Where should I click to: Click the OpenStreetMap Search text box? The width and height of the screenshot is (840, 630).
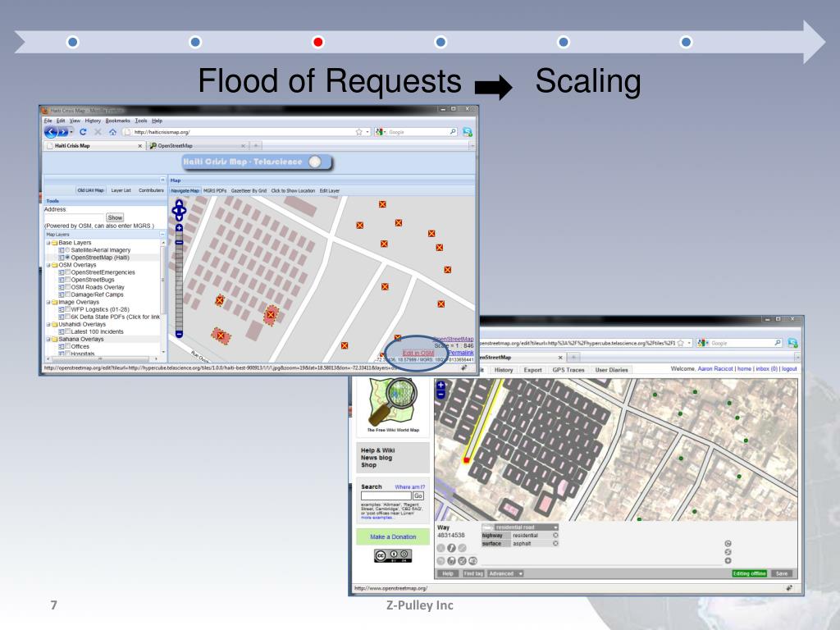(x=386, y=496)
